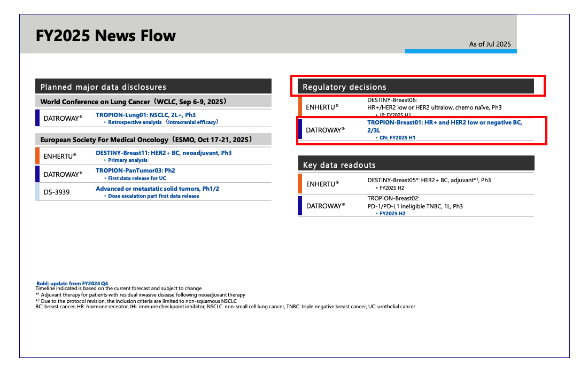Viewport: 588px width, 374px height.
Task: Click the "TROPION-Breast02:" study name
Action: click(x=393, y=199)
